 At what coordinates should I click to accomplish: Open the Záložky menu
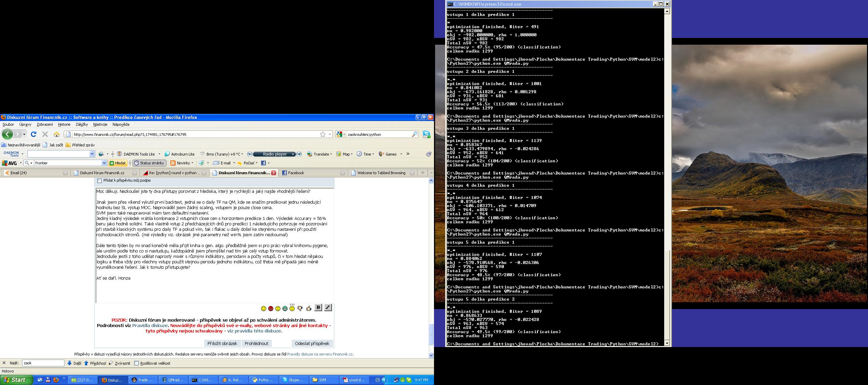click(x=82, y=124)
